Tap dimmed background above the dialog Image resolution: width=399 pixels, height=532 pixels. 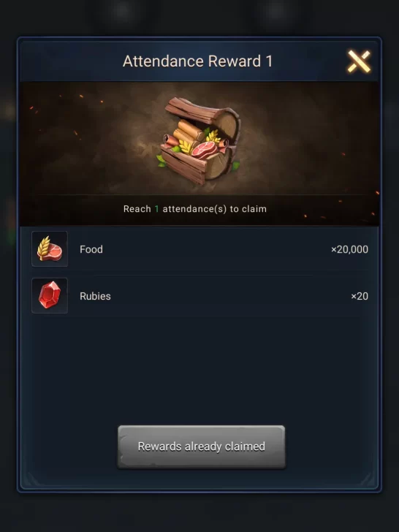pos(199,17)
